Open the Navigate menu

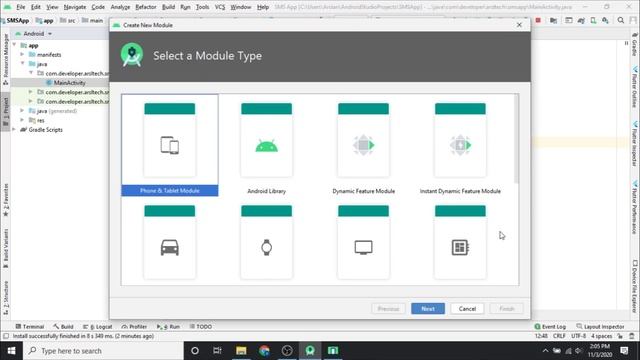tap(75, 7)
